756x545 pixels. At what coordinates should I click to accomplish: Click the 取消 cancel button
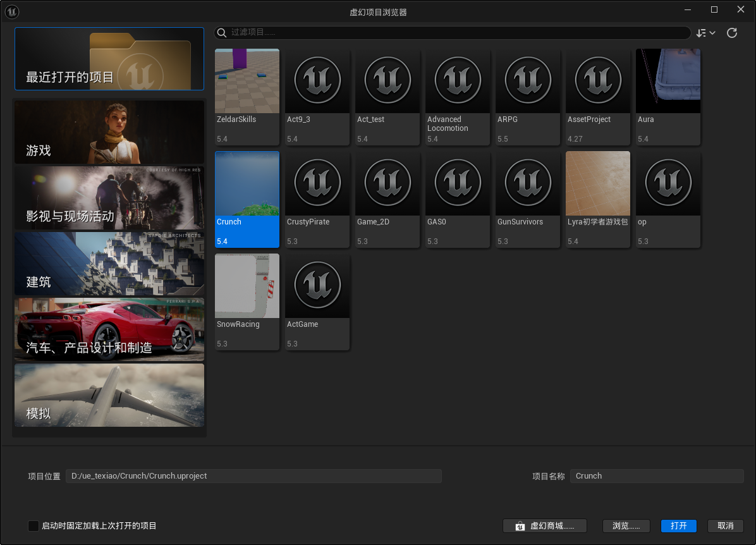point(726,525)
